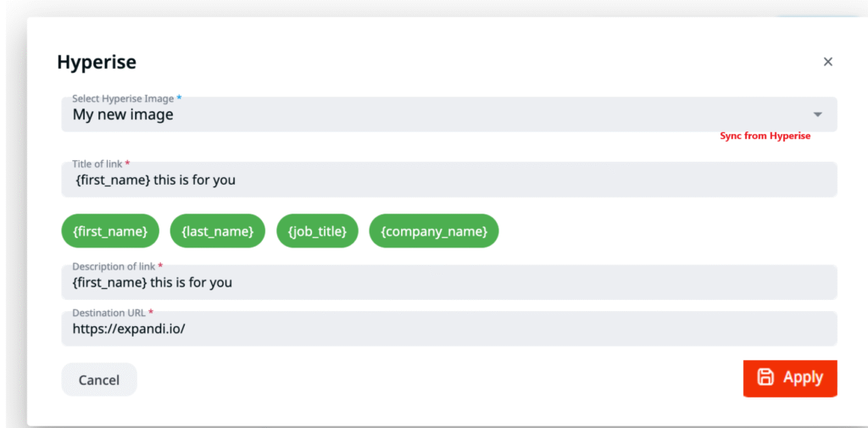Screen dimensions: 868x428
Task: Insert the {last_name} variable tag
Action: pyautogui.click(x=218, y=231)
